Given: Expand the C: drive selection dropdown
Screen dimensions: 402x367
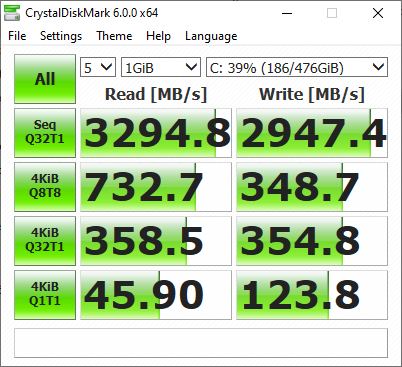Looking at the screenshot, I should (x=297, y=67).
